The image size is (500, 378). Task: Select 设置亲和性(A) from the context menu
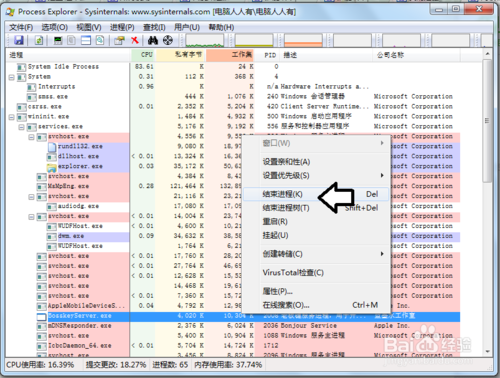coord(316,162)
